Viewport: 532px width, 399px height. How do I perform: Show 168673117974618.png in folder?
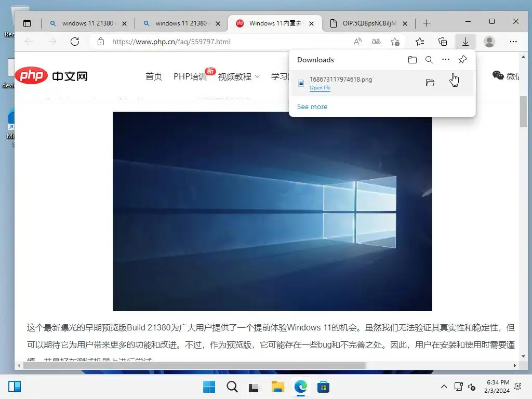[430, 83]
